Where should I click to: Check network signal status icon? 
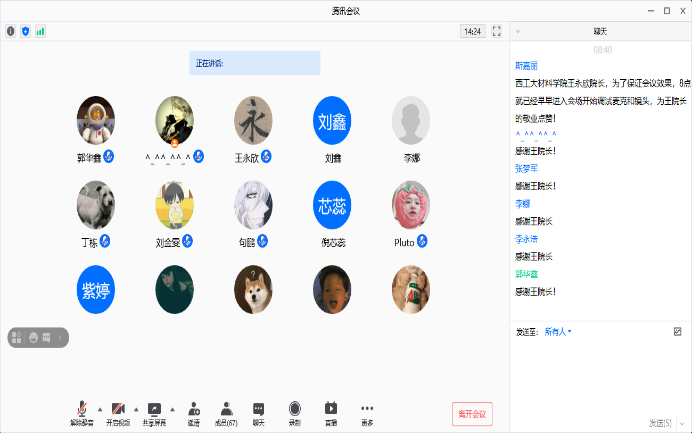(x=41, y=31)
